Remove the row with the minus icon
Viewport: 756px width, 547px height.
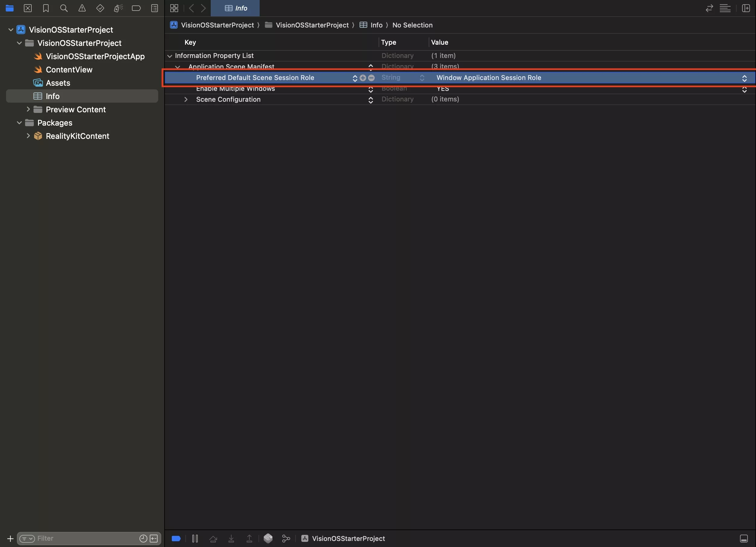[371, 78]
